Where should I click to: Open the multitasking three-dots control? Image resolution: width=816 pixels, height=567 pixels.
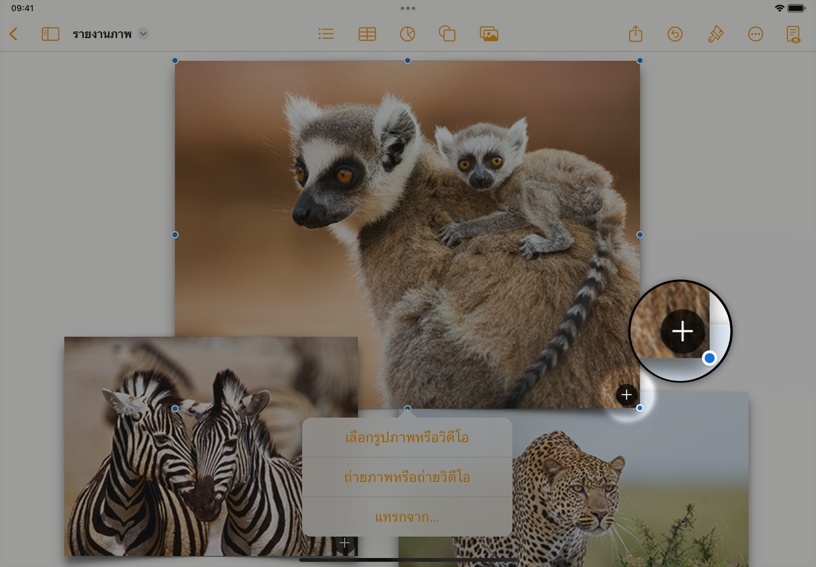point(408,8)
